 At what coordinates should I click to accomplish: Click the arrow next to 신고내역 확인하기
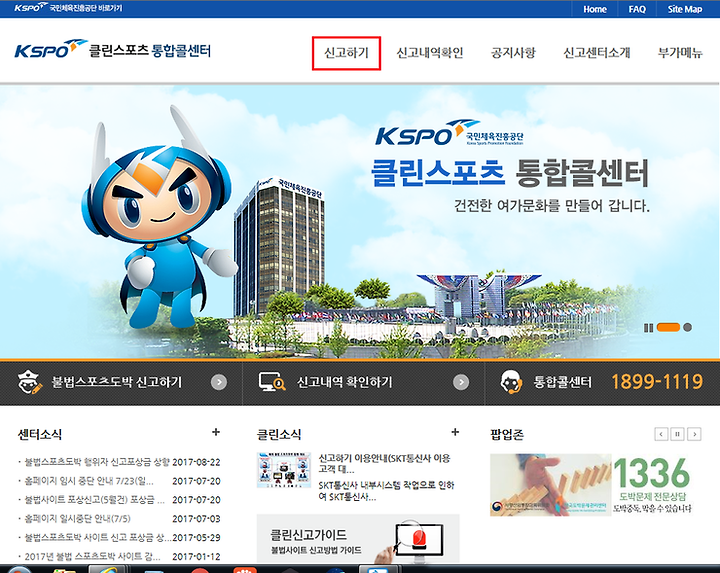[x=461, y=382]
